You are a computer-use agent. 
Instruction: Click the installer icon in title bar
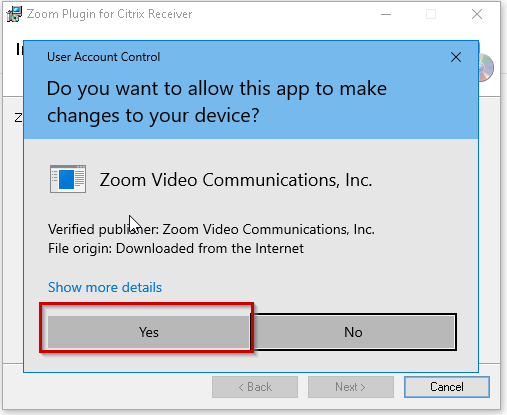[x=14, y=14]
